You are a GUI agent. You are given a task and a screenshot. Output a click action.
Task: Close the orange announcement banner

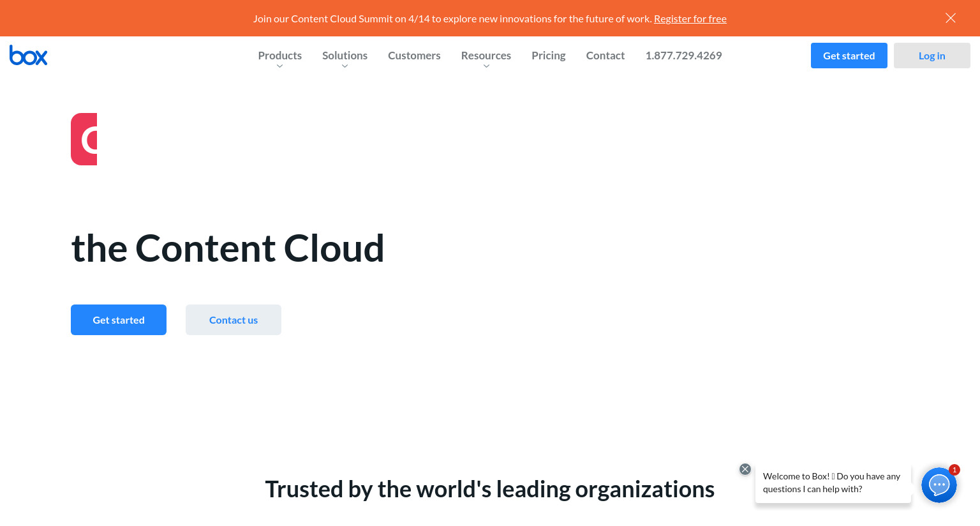[x=950, y=18]
